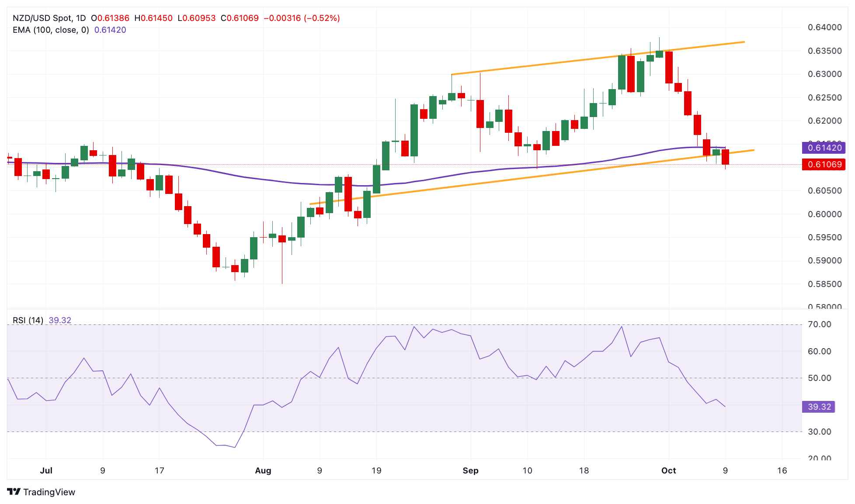
Task: Select the Sep label on time axis
Action: 470,470
